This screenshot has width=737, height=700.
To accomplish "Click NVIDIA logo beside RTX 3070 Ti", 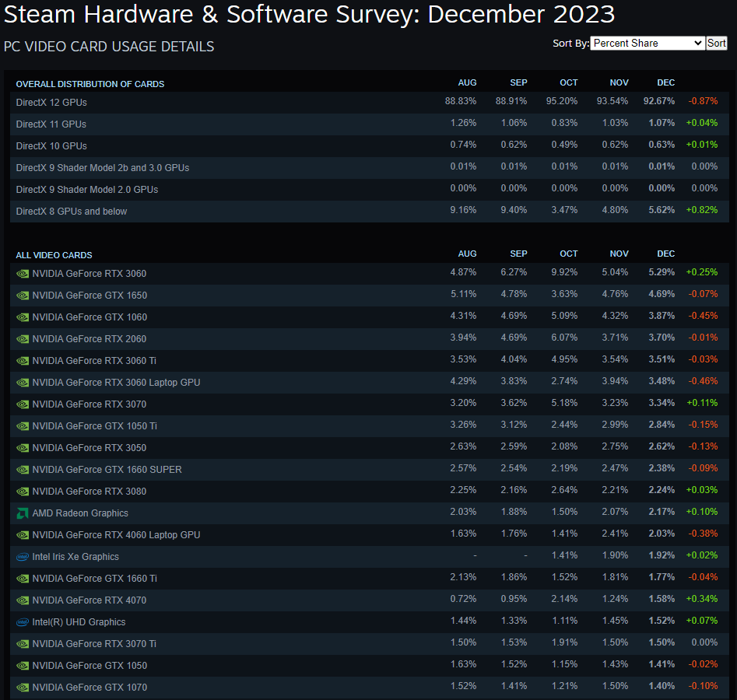I will pyautogui.click(x=23, y=644).
